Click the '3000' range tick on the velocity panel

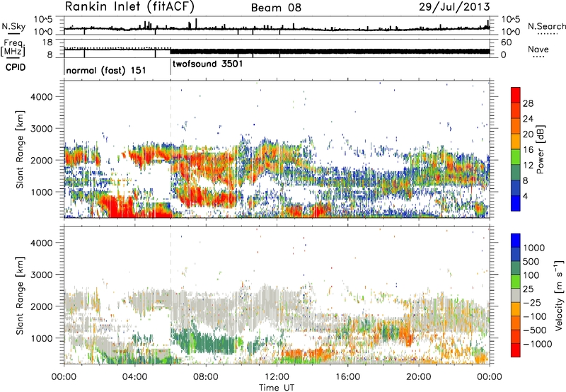click(42, 275)
